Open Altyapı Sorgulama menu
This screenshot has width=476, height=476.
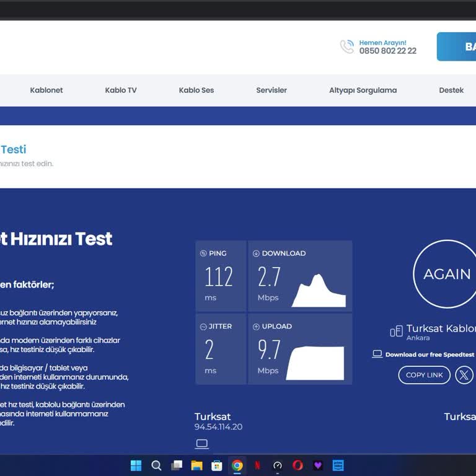363,90
